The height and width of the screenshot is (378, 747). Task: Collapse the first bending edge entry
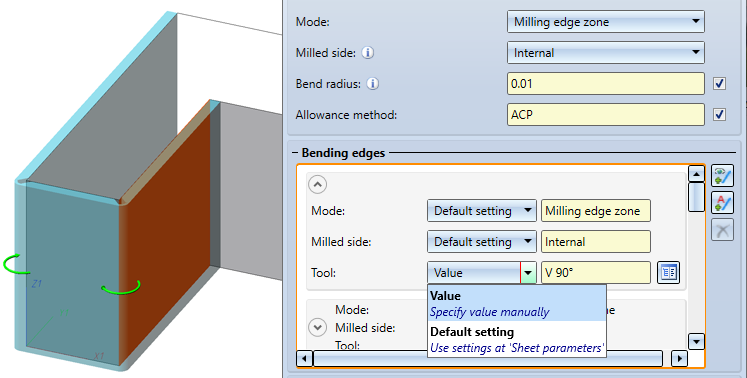(x=317, y=184)
